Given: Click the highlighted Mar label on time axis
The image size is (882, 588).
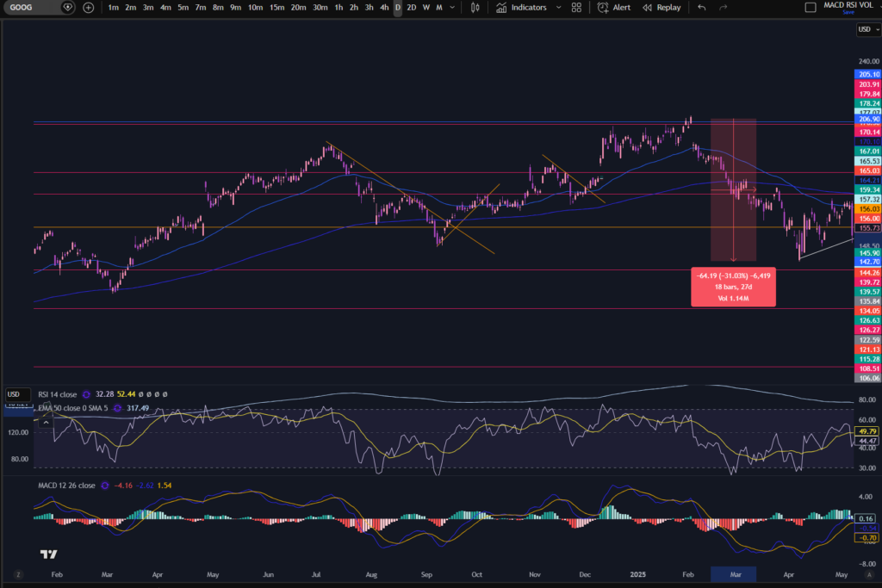Looking at the screenshot, I should coord(734,574).
